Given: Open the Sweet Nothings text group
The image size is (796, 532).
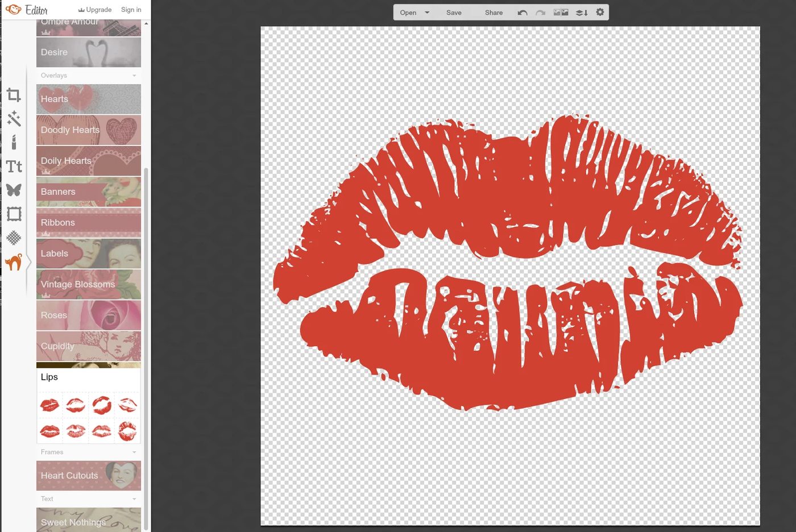Looking at the screenshot, I should (89, 520).
